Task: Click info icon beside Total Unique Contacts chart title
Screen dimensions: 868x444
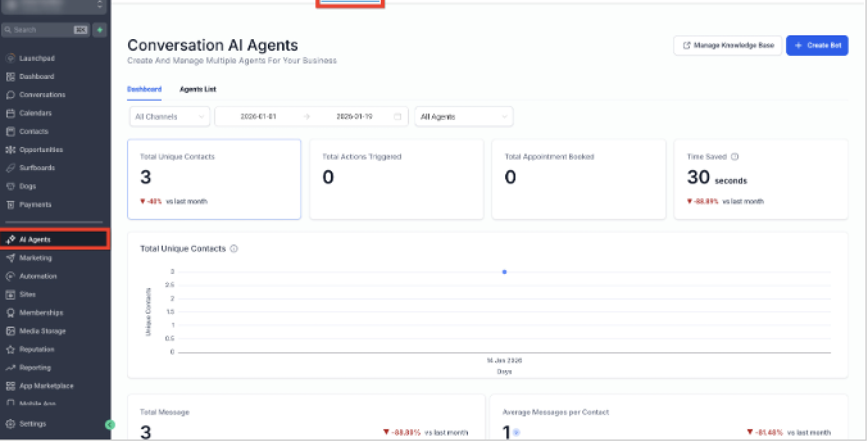Action: pyautogui.click(x=234, y=249)
